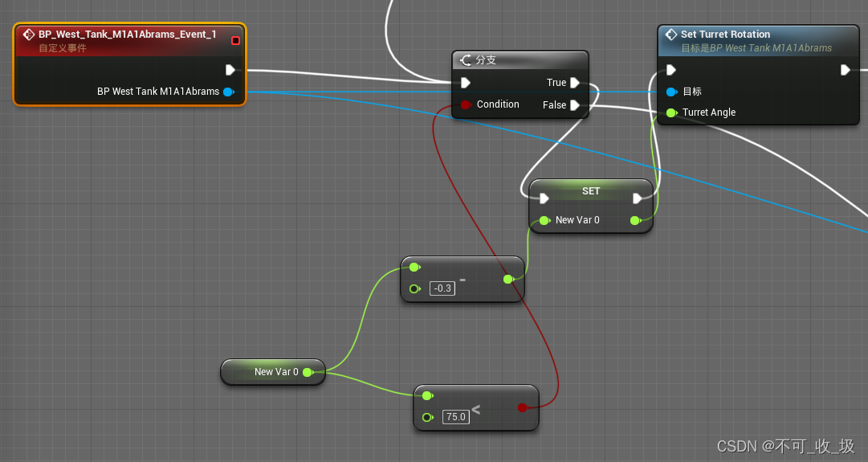Click New Var 0 label in SET node

click(577, 220)
